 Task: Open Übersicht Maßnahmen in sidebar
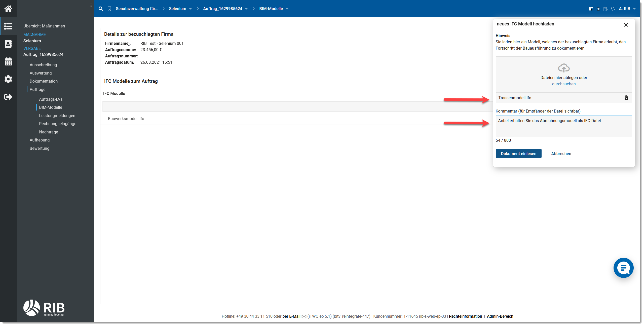[x=44, y=26]
